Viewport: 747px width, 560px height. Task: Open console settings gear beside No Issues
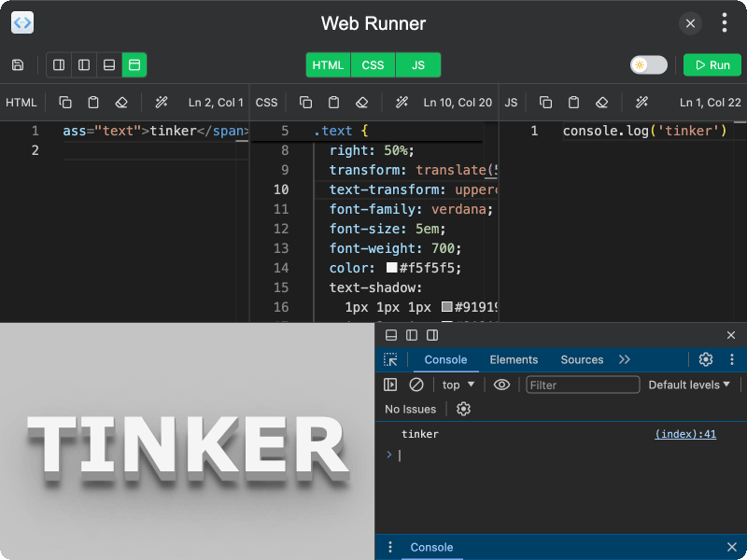point(463,409)
